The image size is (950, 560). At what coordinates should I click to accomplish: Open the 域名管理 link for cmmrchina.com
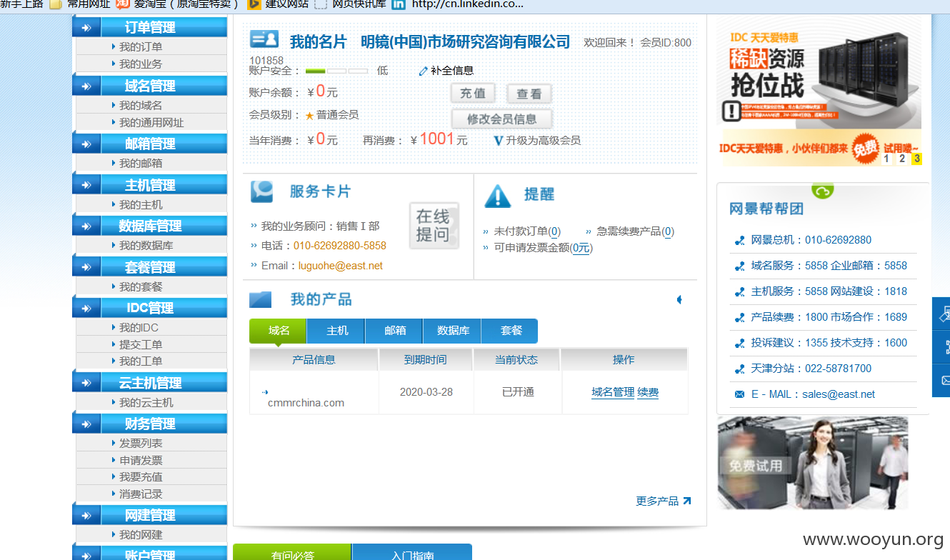(613, 392)
